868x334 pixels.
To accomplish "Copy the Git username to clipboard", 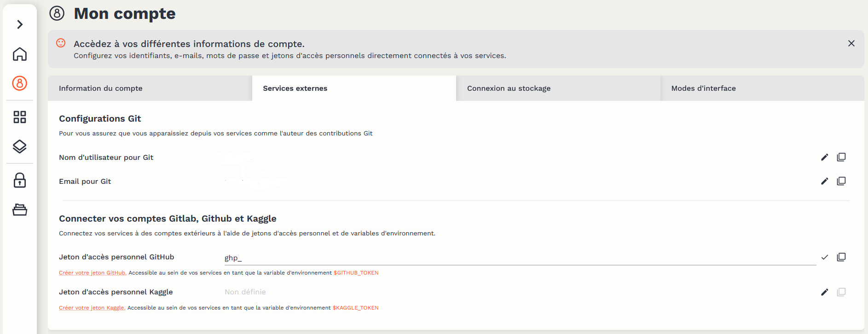I will click(x=841, y=158).
